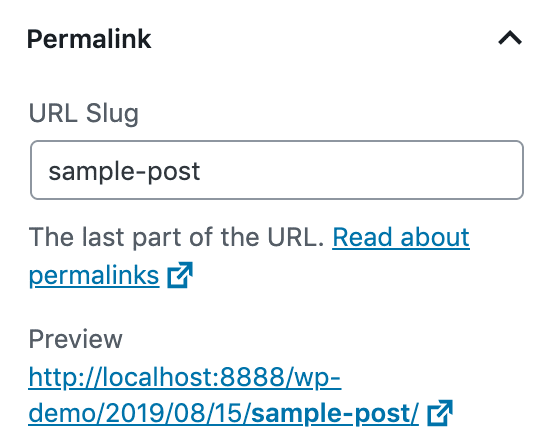Click the word URL in the help text
Image resolution: width=544 pixels, height=448 pixels.
point(293,237)
